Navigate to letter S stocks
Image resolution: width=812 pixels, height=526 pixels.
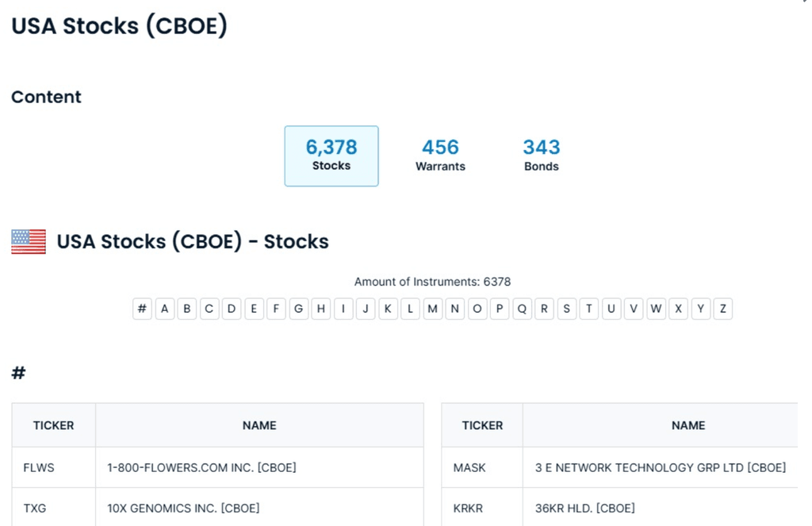566,309
